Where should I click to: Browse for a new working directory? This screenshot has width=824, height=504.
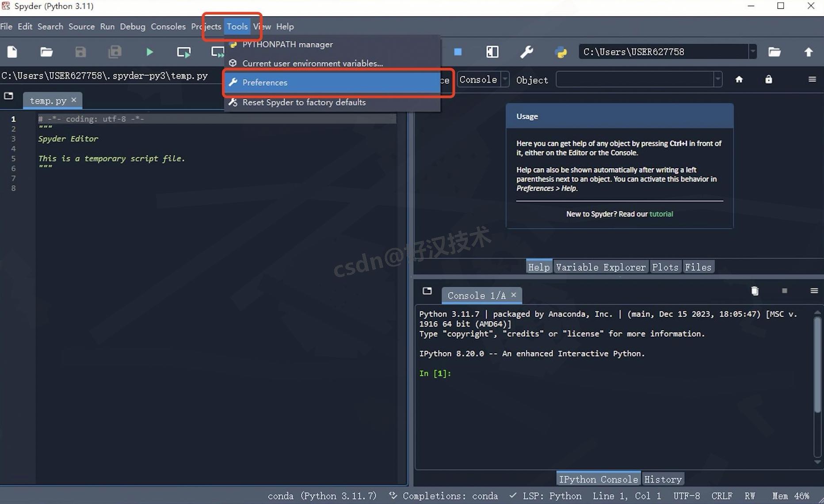pos(774,52)
